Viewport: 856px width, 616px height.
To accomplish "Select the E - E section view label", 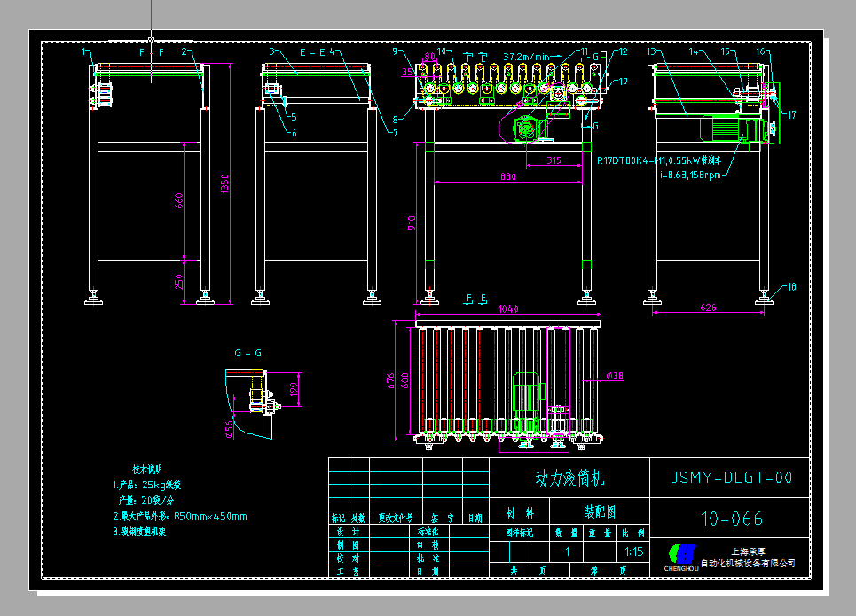I will [x=311, y=53].
